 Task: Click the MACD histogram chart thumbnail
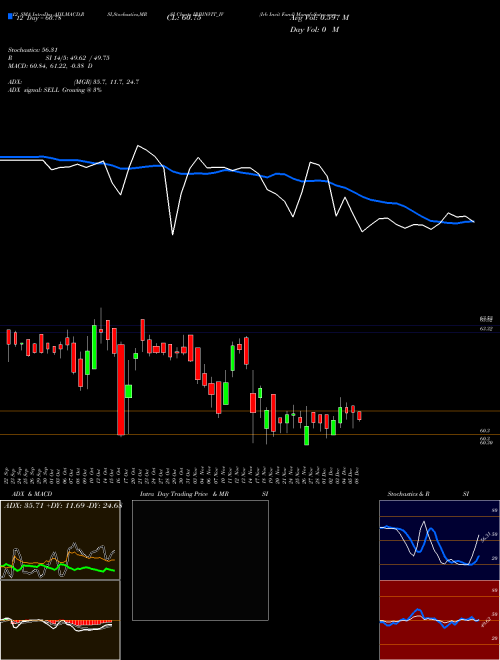tap(60, 620)
